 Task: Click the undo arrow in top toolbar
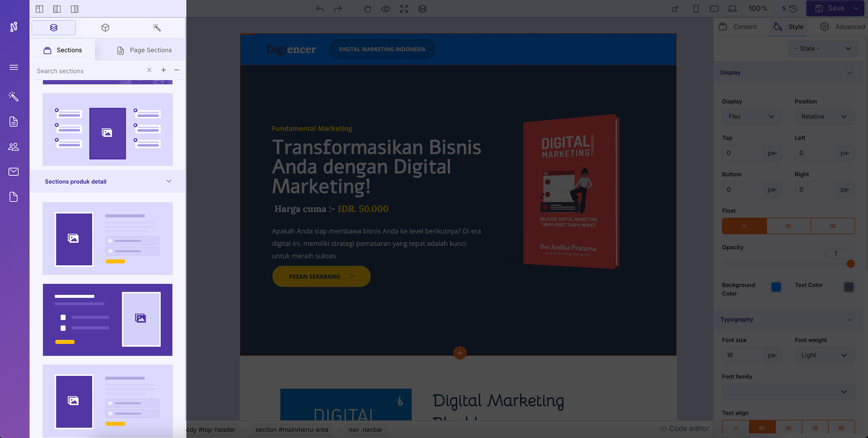320,9
